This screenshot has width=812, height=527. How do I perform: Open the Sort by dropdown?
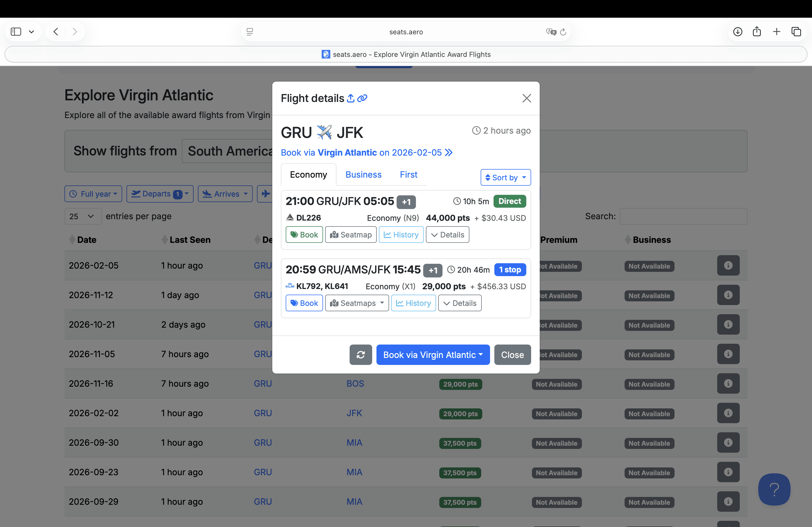pos(505,177)
